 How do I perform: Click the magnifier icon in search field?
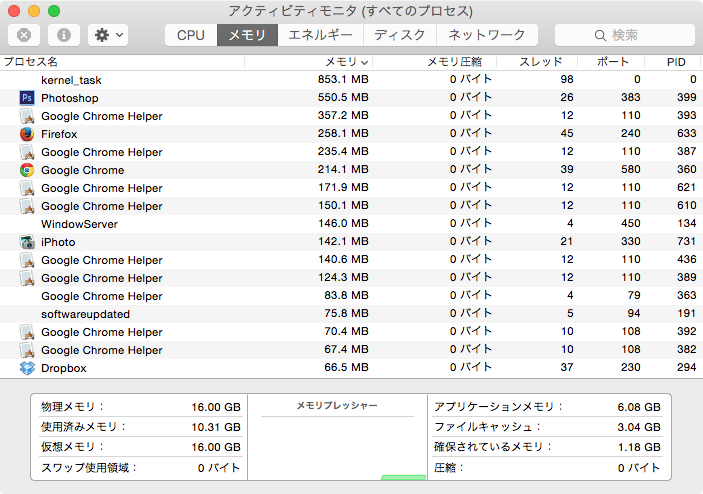pos(600,35)
